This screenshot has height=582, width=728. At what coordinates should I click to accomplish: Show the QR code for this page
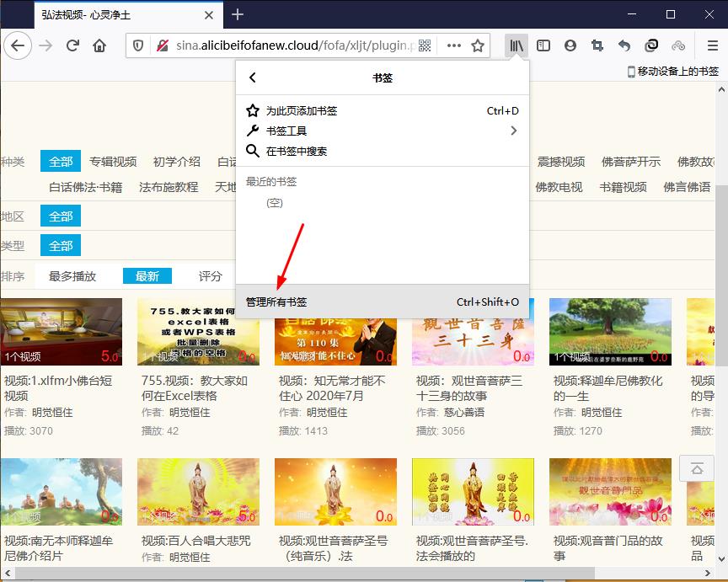click(x=425, y=45)
